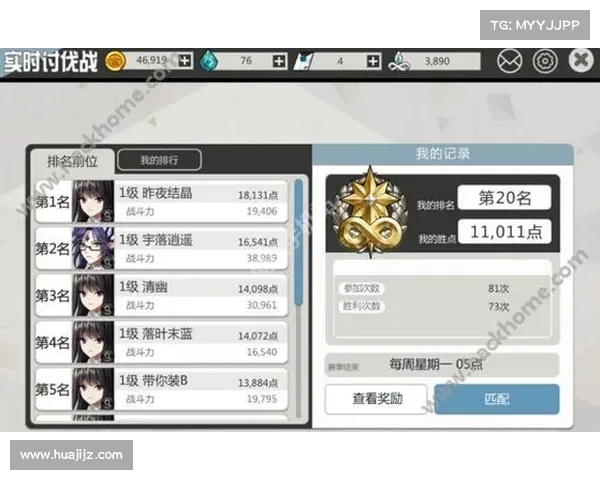600x480 pixels.
Task: Start matching with the 匹配 button
Action: click(x=497, y=399)
